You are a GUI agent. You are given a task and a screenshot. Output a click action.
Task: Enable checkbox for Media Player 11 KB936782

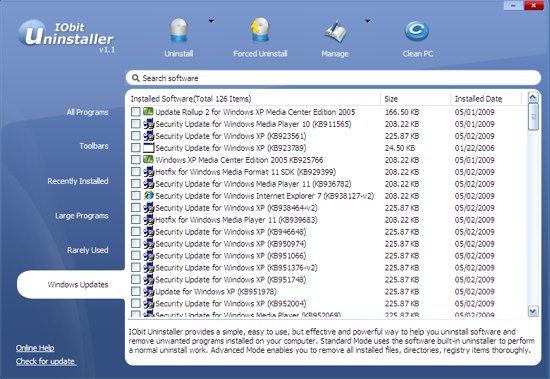click(x=135, y=184)
